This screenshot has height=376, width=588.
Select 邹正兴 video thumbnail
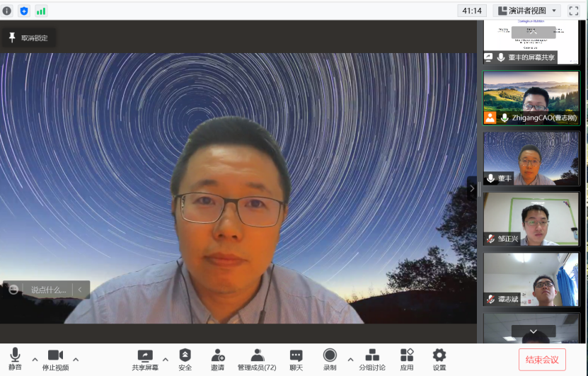point(531,219)
